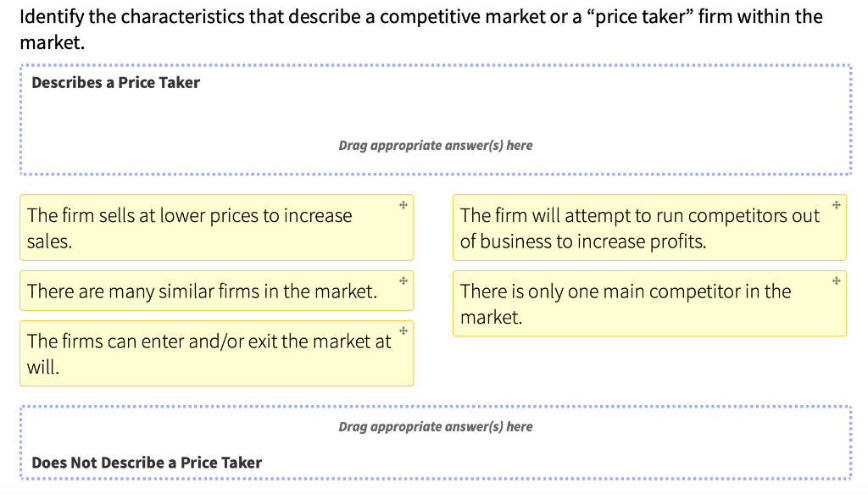Image resolution: width=868 pixels, height=494 pixels.
Task: Click the drag handle on "many similar firms" card
Action: click(x=403, y=280)
